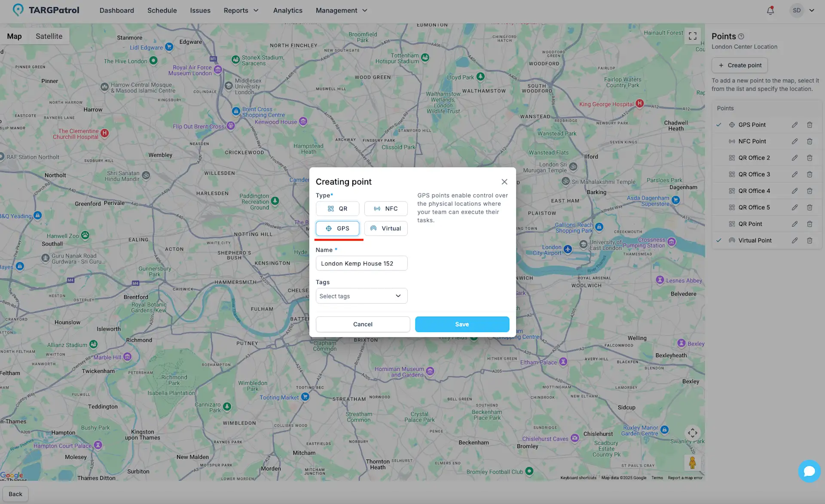
Task: Select the NFC point type
Action: tap(385, 208)
